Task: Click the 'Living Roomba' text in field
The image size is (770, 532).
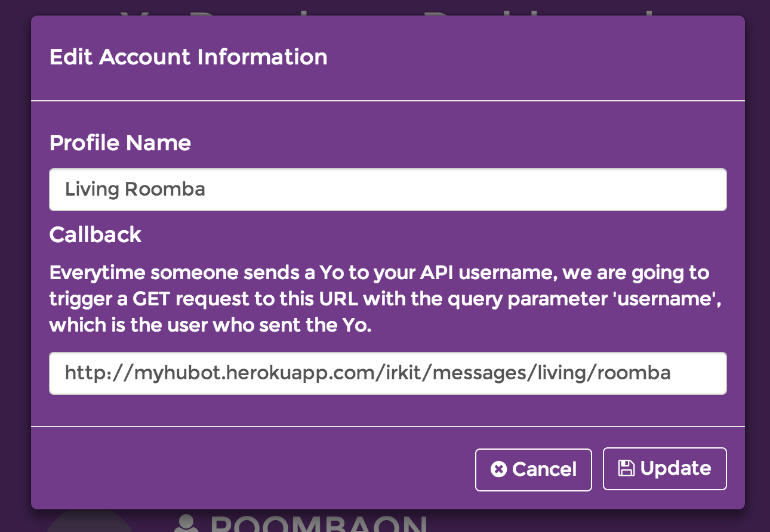Action: (135, 190)
